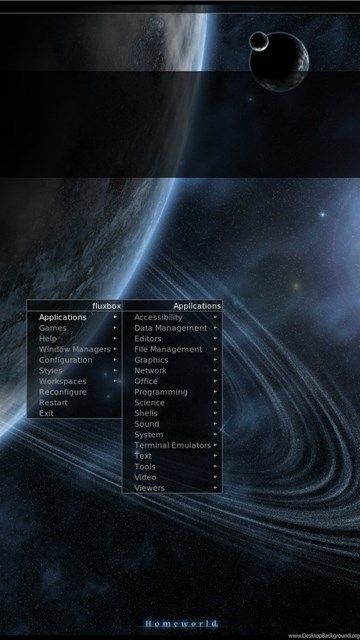Open the Styles submenu
The width and height of the screenshot is (360, 640).
[74, 370]
